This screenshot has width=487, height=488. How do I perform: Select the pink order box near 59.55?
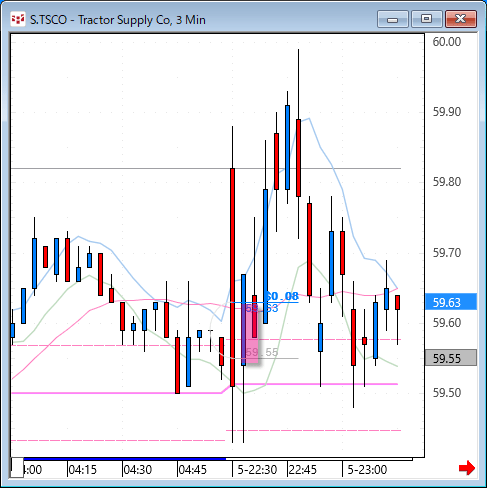point(251,333)
